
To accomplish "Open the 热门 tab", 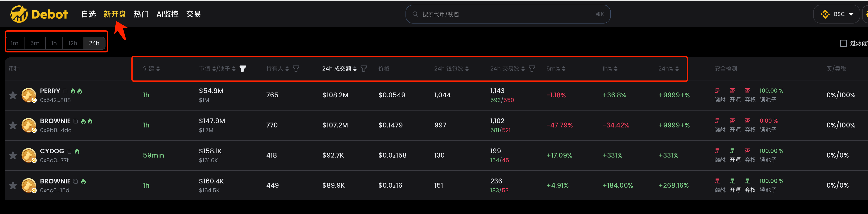I will 141,14.
